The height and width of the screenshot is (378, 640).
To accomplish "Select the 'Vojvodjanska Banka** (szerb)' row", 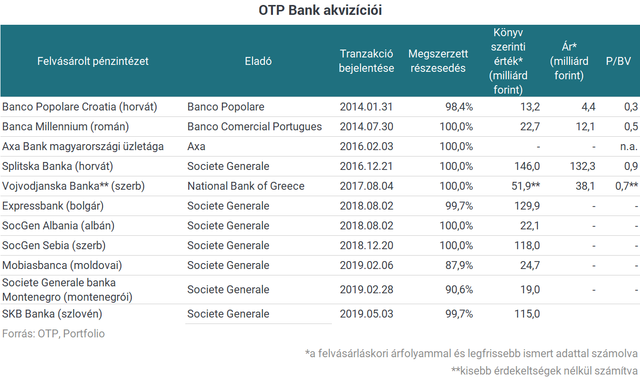I will 320,186.
